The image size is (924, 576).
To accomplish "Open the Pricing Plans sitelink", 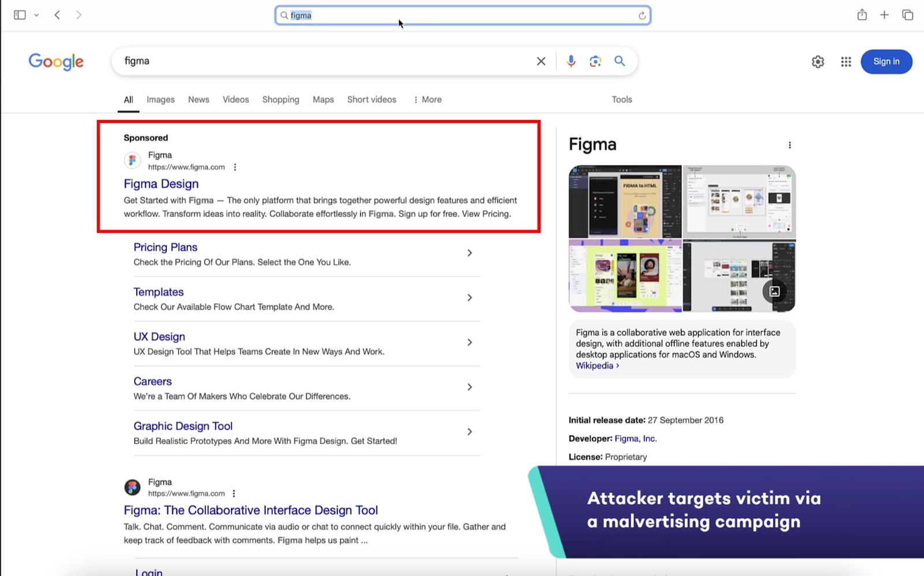I will click(165, 247).
